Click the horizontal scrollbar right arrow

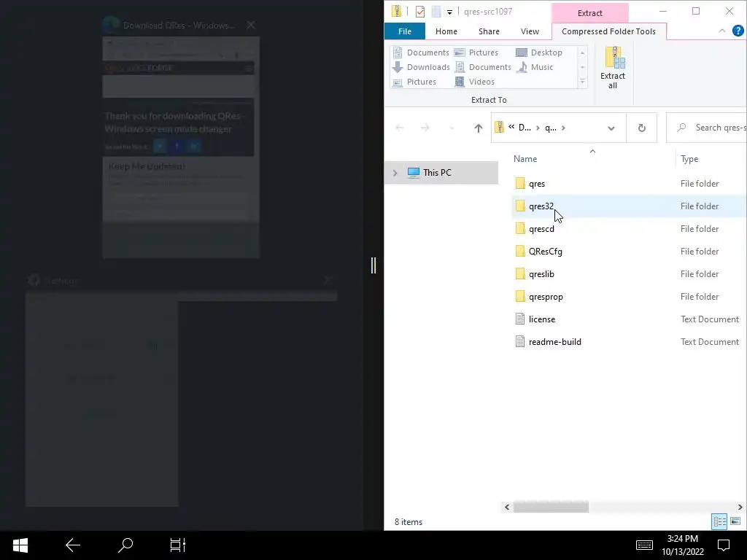740,507
